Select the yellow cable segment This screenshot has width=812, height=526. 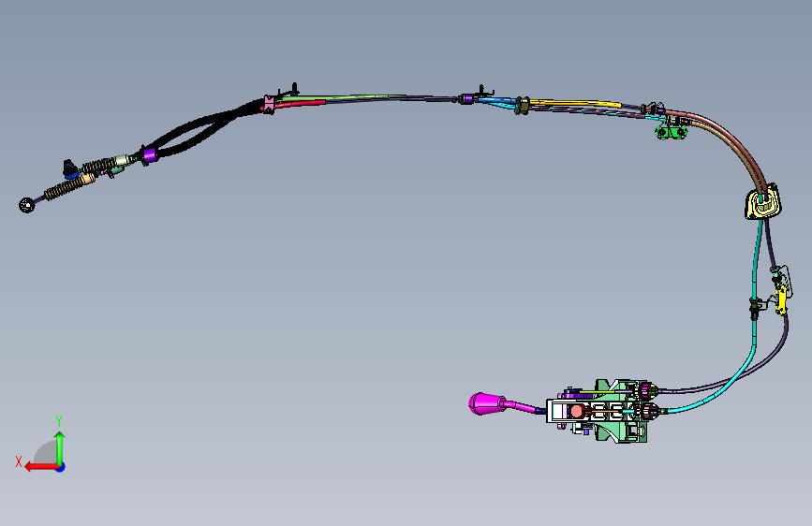tap(575, 104)
